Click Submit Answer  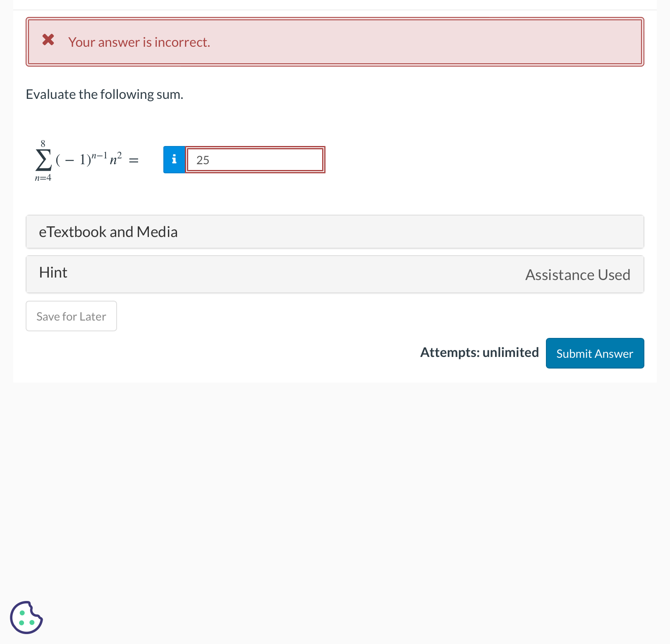pyautogui.click(x=595, y=353)
